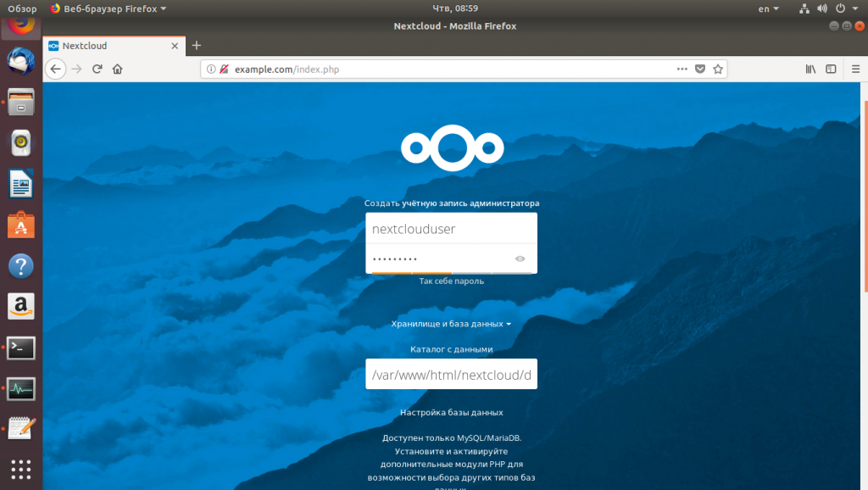This screenshot has width=868, height=490.
Task: Reload the current page
Action: click(97, 70)
